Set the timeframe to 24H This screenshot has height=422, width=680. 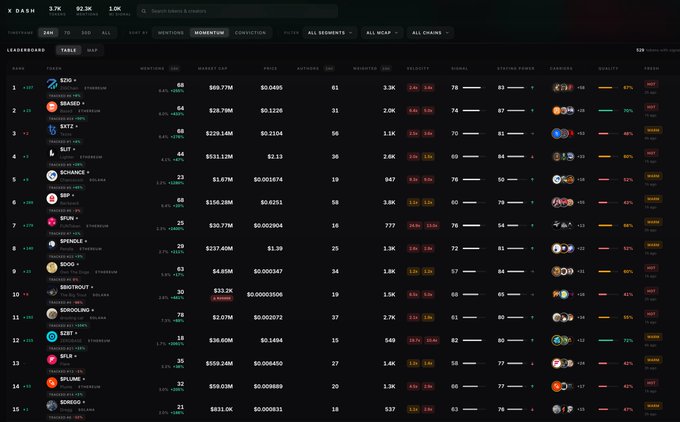pyautogui.click(x=48, y=33)
